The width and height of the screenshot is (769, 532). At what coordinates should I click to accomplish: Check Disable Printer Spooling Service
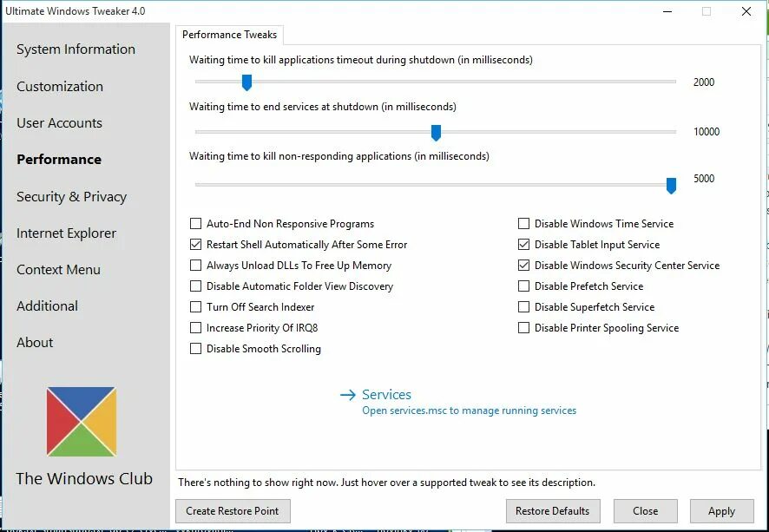coord(523,327)
